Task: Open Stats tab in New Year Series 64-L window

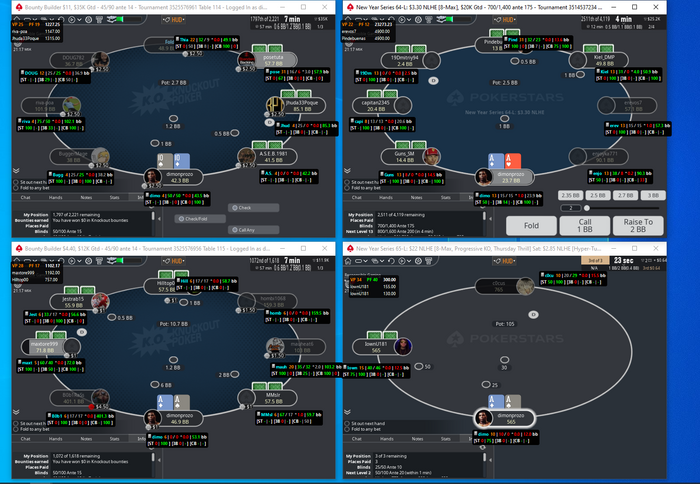Action: click(x=446, y=197)
